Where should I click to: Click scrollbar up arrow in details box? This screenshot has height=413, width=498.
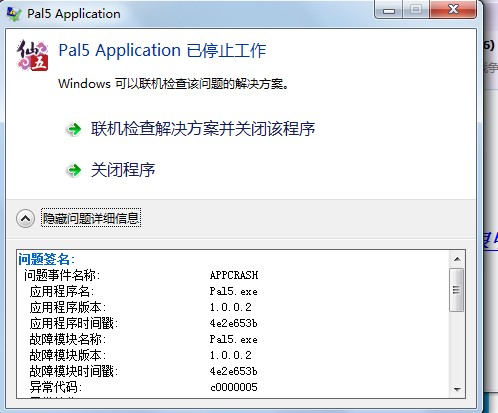pos(457,259)
